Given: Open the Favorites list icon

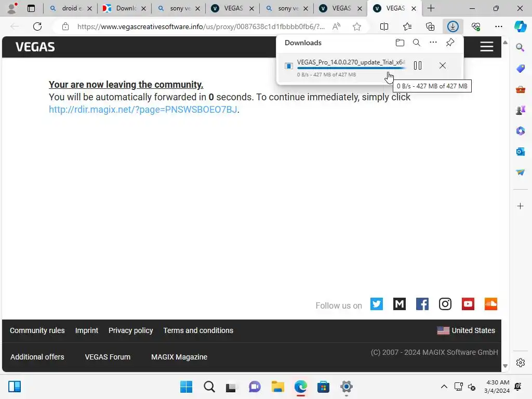Looking at the screenshot, I should coord(407,26).
